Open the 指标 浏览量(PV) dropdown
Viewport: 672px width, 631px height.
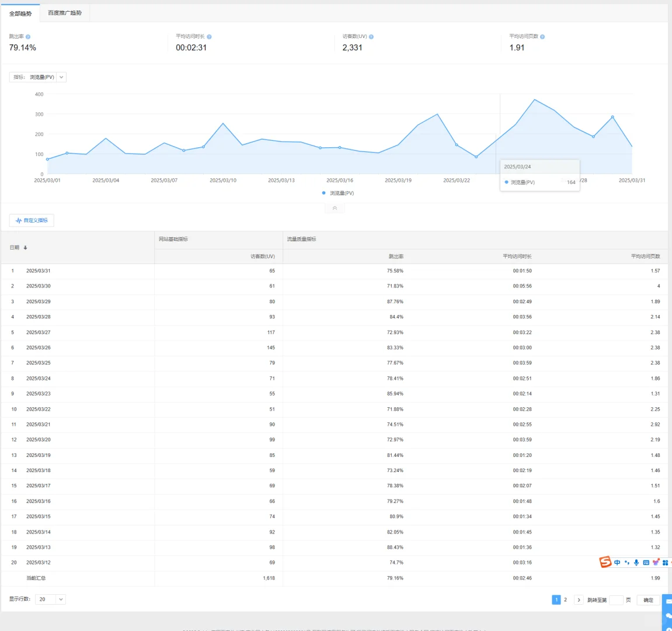pos(38,77)
